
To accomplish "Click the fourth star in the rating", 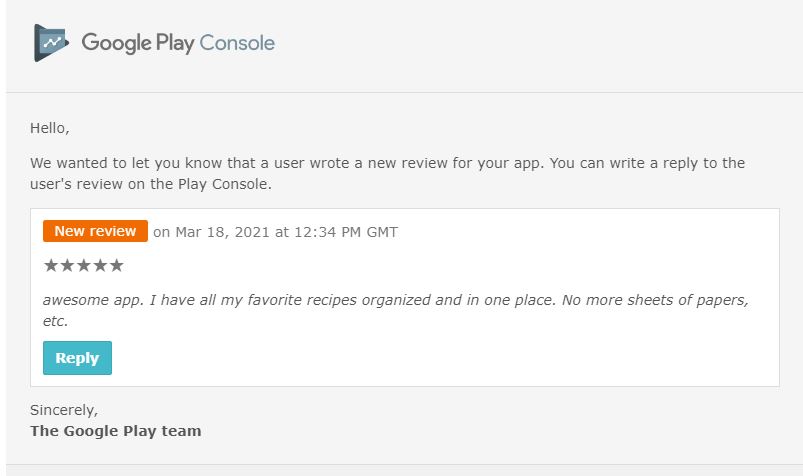I will (100, 265).
